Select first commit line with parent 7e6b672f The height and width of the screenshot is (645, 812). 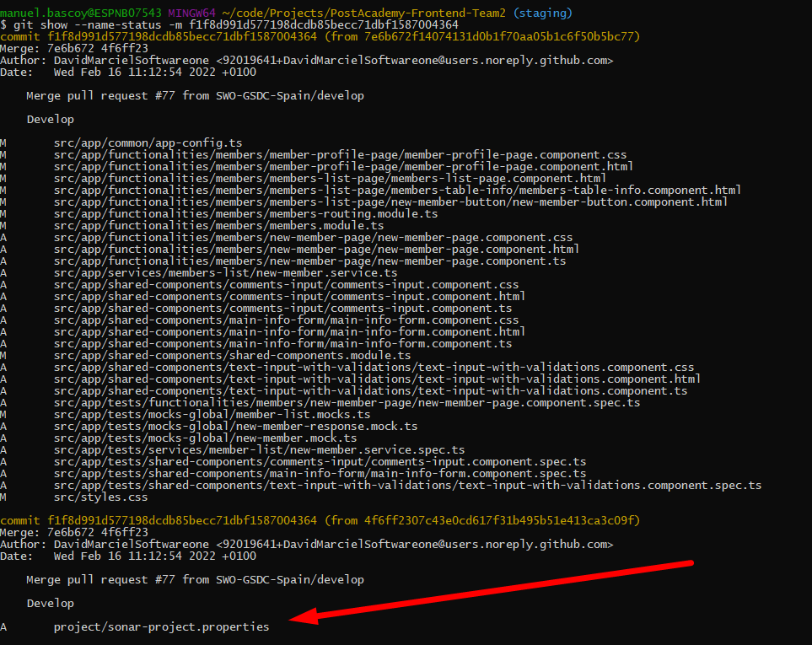point(320,36)
